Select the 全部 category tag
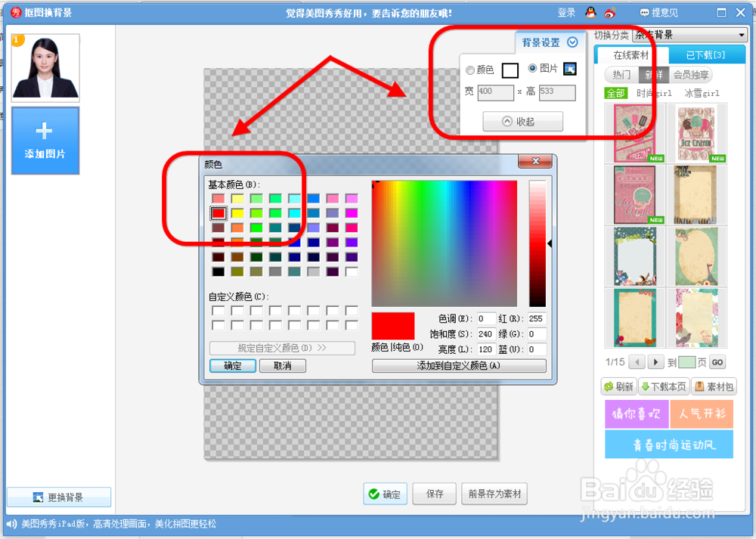756x539 pixels. [x=615, y=93]
